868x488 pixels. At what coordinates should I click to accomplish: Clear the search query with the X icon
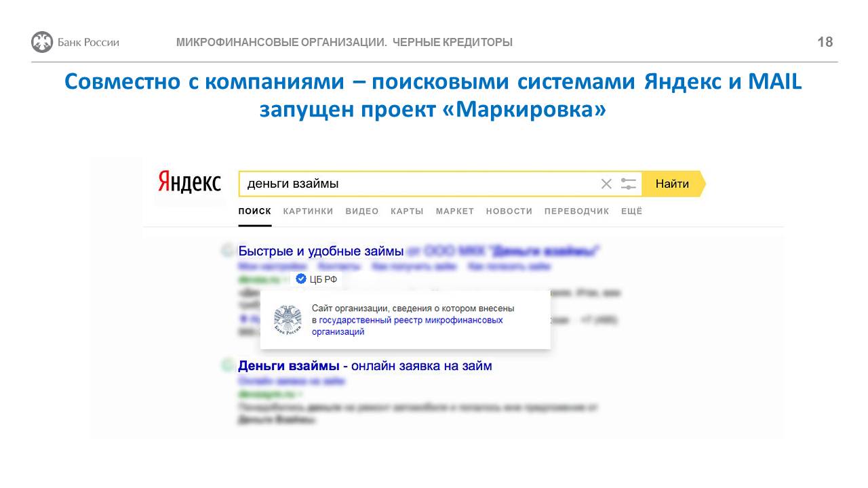coord(606,184)
